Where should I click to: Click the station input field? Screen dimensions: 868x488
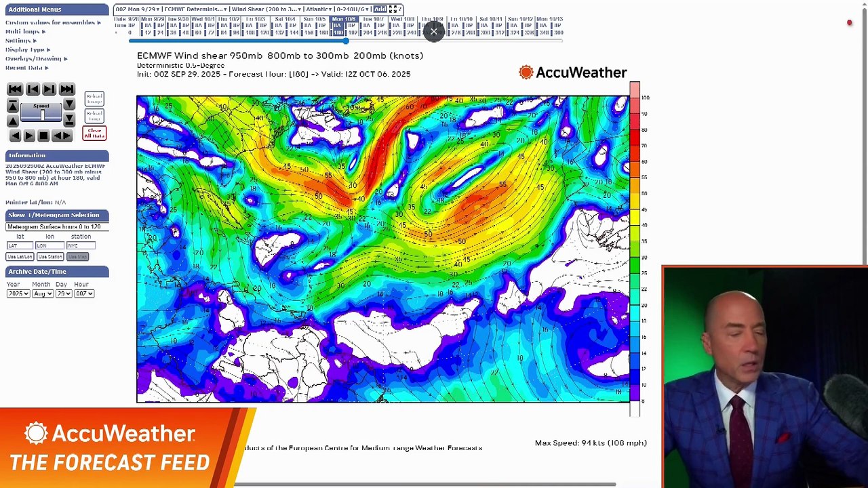click(81, 245)
